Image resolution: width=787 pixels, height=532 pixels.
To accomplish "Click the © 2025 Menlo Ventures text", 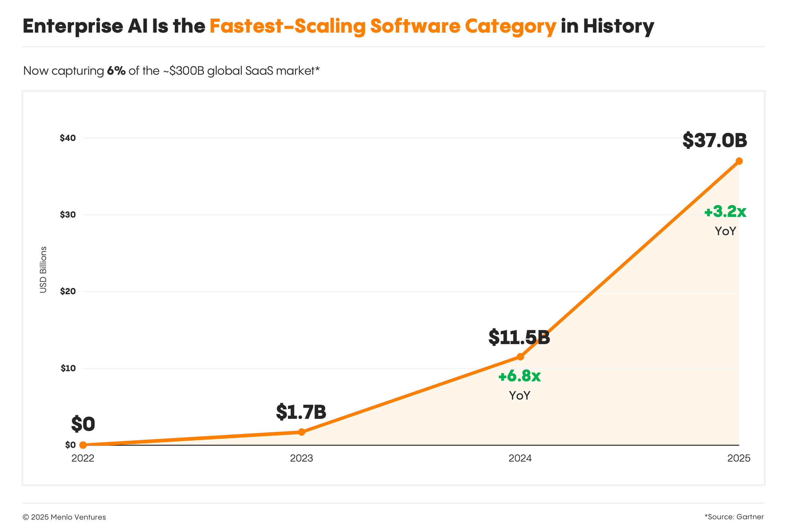I will click(x=64, y=517).
